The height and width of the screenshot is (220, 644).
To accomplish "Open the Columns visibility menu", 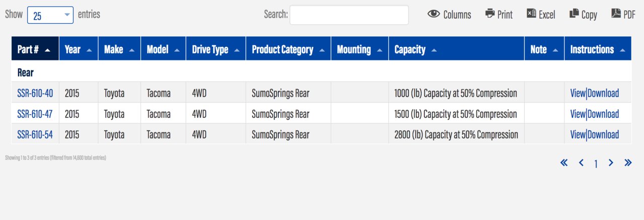I will point(449,15).
